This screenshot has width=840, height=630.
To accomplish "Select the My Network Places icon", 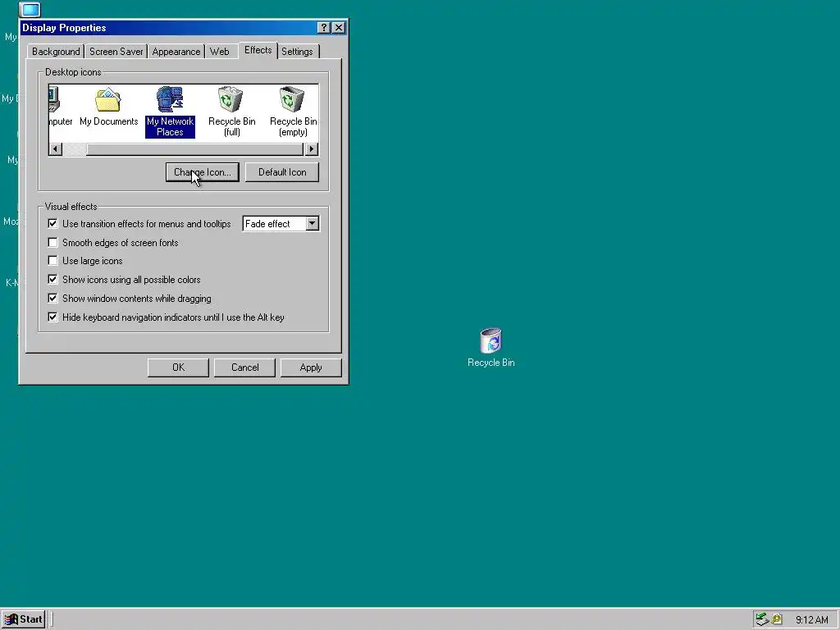I will pyautogui.click(x=170, y=112).
